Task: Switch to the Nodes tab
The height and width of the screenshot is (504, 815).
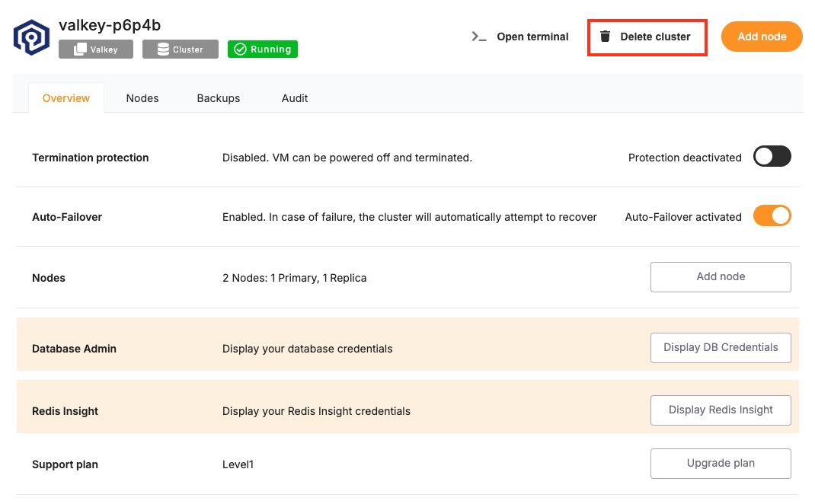Action: pyautogui.click(x=142, y=98)
